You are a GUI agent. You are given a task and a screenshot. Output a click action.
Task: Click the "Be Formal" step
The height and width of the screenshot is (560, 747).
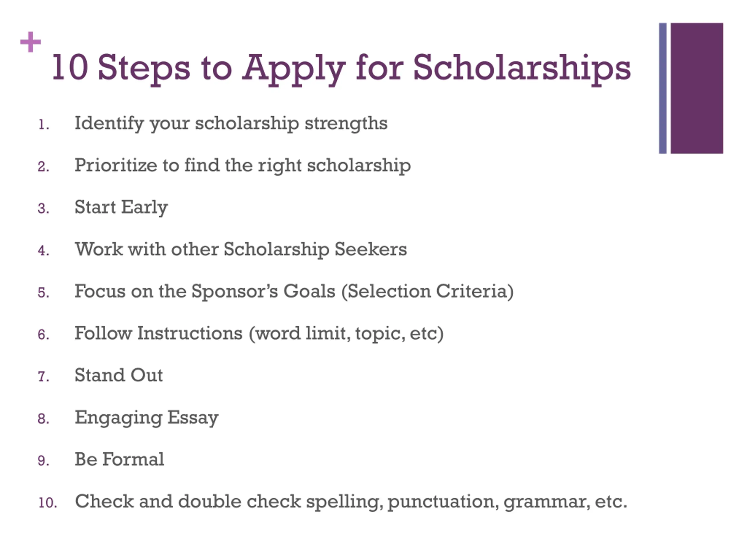[119, 459]
